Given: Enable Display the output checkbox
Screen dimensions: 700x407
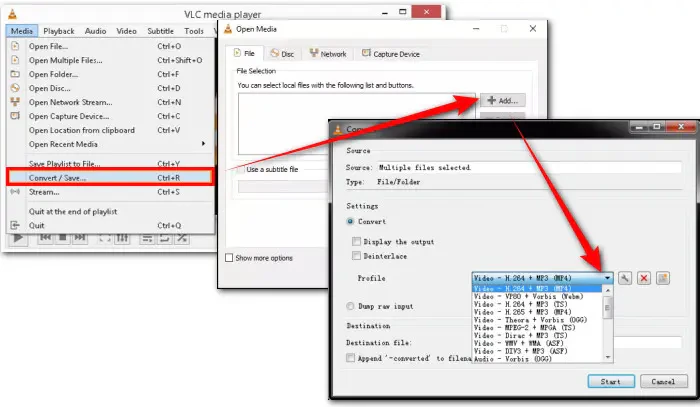Looking at the screenshot, I should pos(356,241).
